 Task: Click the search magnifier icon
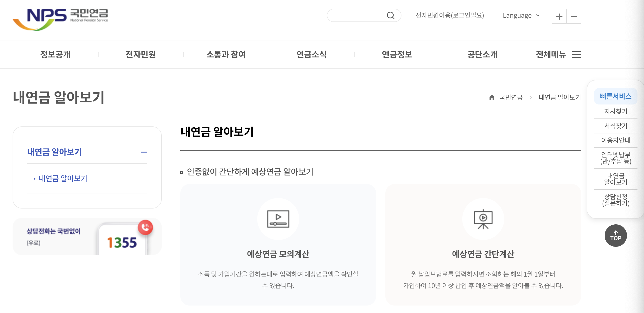point(391,16)
